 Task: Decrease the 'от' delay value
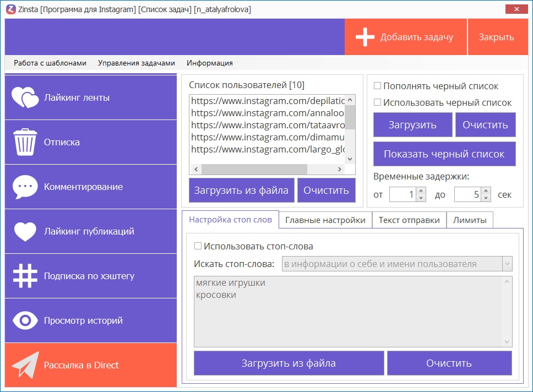point(421,198)
